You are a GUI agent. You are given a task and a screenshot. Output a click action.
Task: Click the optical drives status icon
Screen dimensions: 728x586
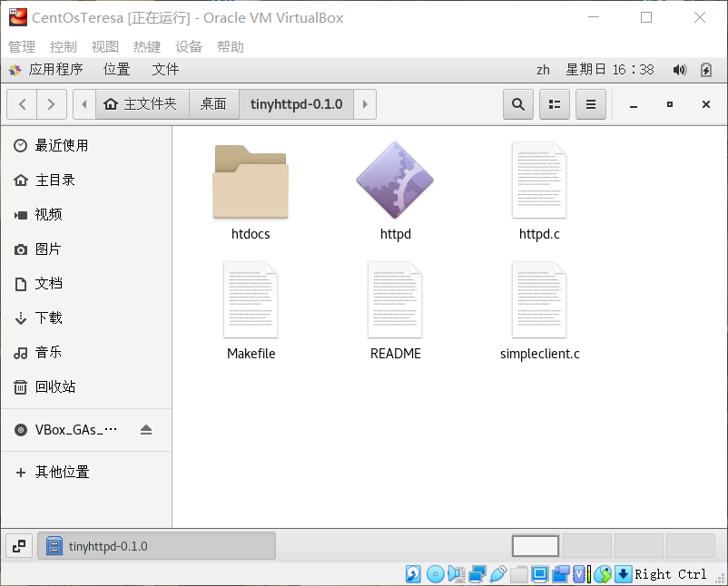pyautogui.click(x=435, y=573)
